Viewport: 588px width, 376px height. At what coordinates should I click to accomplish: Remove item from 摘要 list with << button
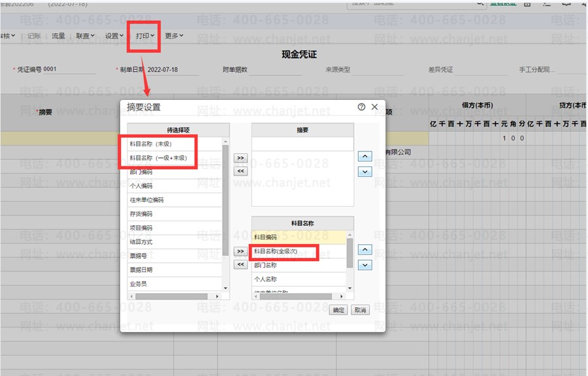[240, 171]
